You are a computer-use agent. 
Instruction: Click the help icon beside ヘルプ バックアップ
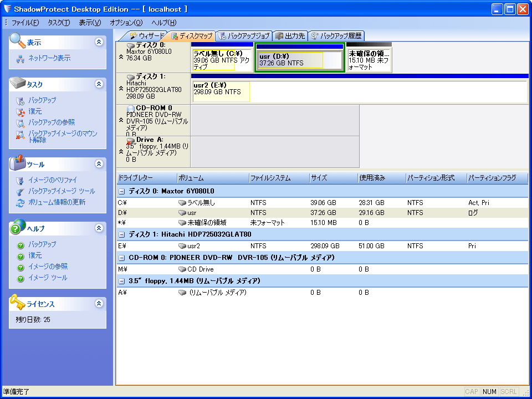21,245
